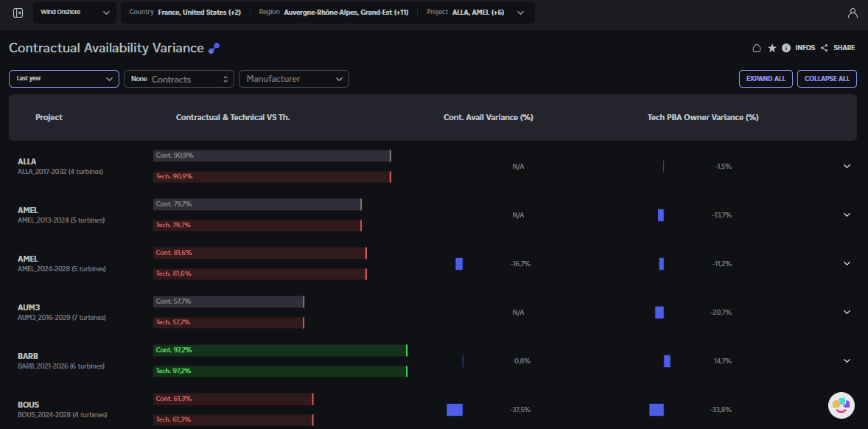Click the EXPAND ALL button
Image resolution: width=868 pixels, height=429 pixels.
point(766,78)
